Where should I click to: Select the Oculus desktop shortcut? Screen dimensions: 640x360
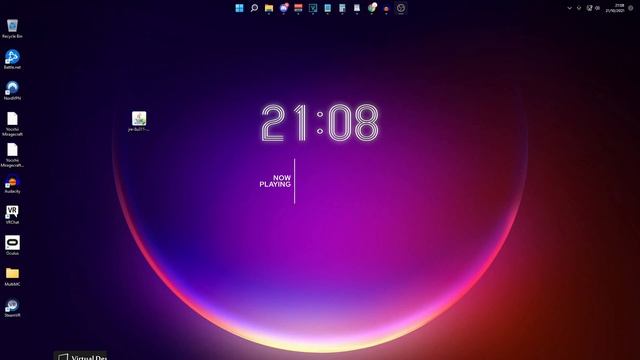pos(12,246)
